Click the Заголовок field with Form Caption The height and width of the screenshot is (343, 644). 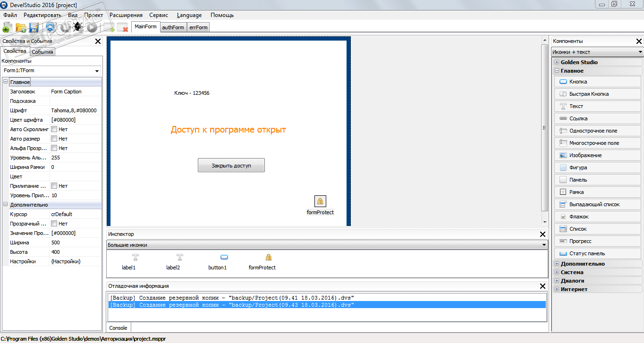[76, 92]
